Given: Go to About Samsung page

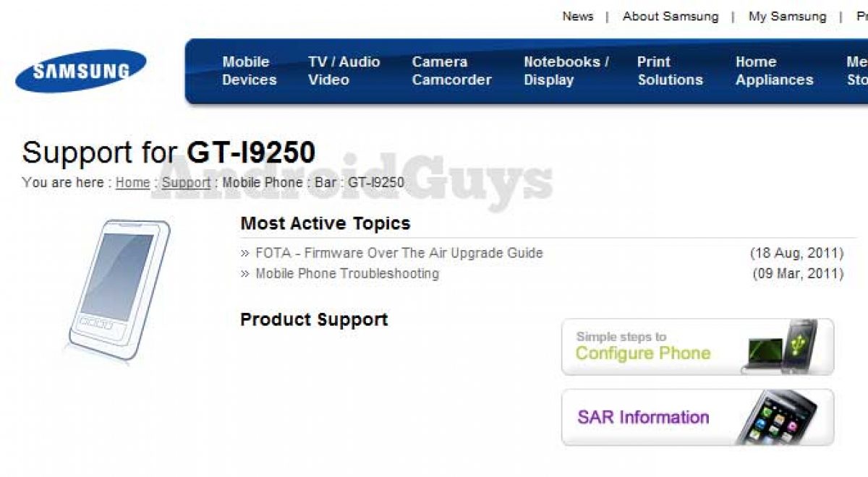Looking at the screenshot, I should [x=671, y=16].
